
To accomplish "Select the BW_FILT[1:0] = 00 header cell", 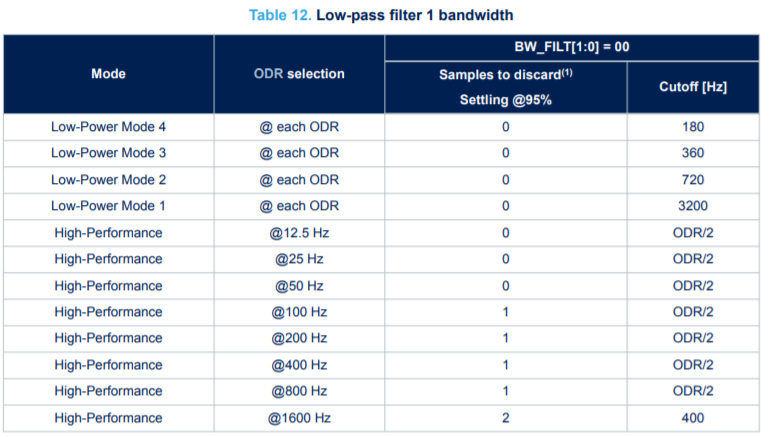I will click(x=572, y=48).
